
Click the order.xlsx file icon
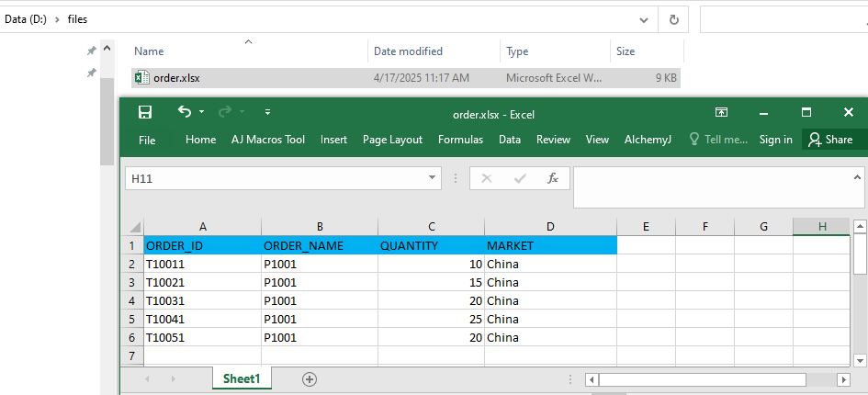142,78
